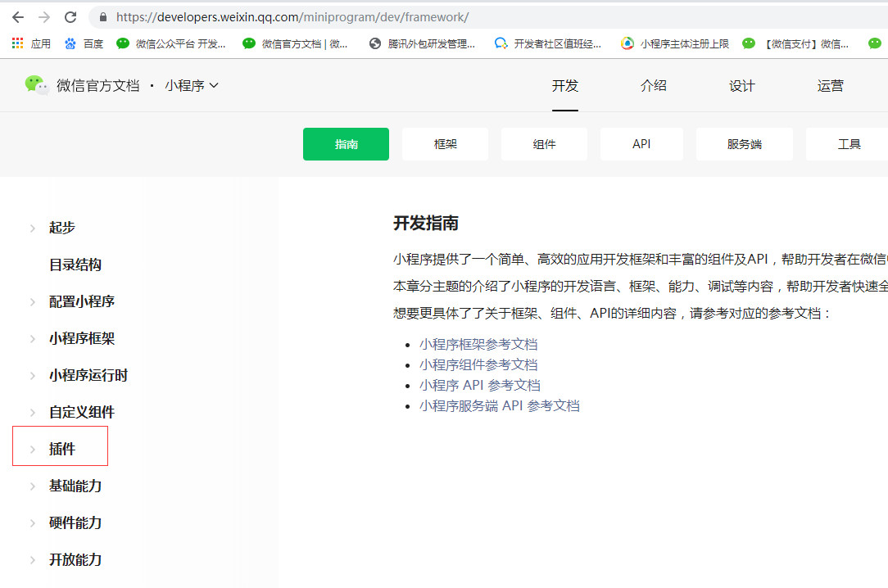Click the browser forward arrow

44,17
